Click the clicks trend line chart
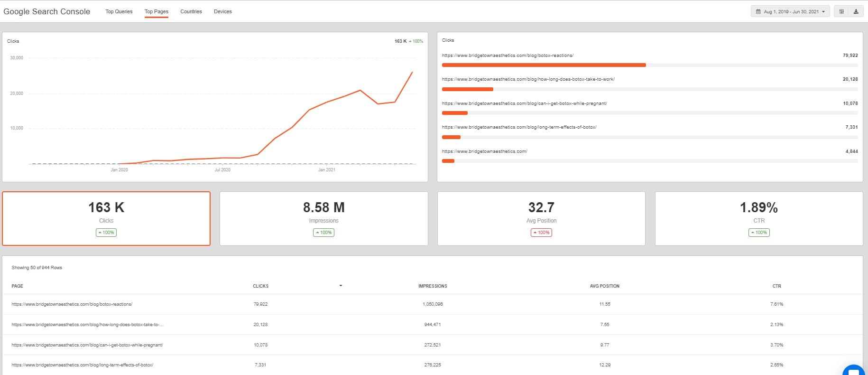 pyautogui.click(x=222, y=112)
